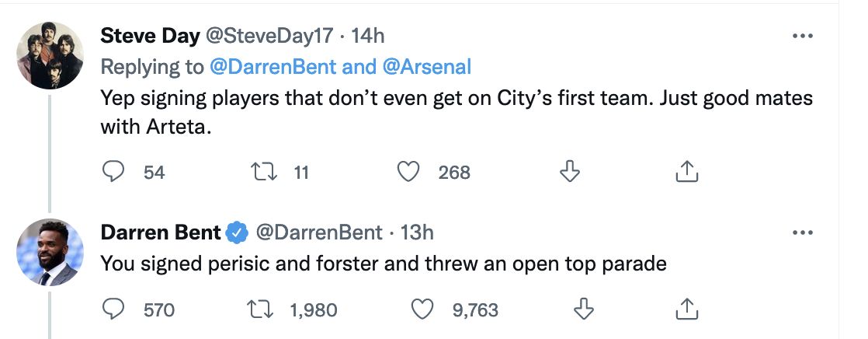
Task: Open Darren Bent's profile picture
Action: [x=50, y=253]
